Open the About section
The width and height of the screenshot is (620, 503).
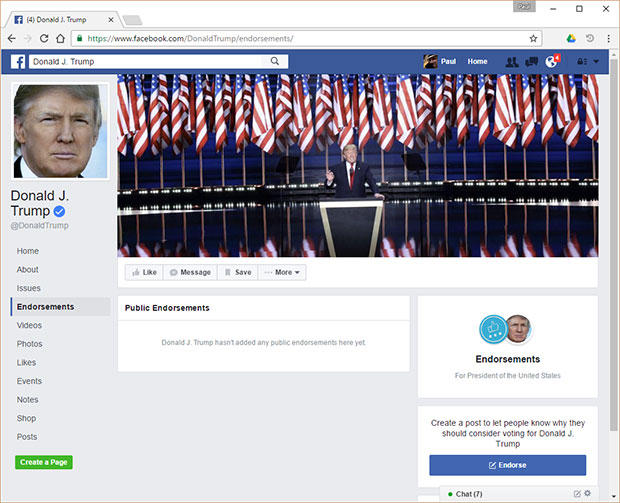[x=28, y=270]
